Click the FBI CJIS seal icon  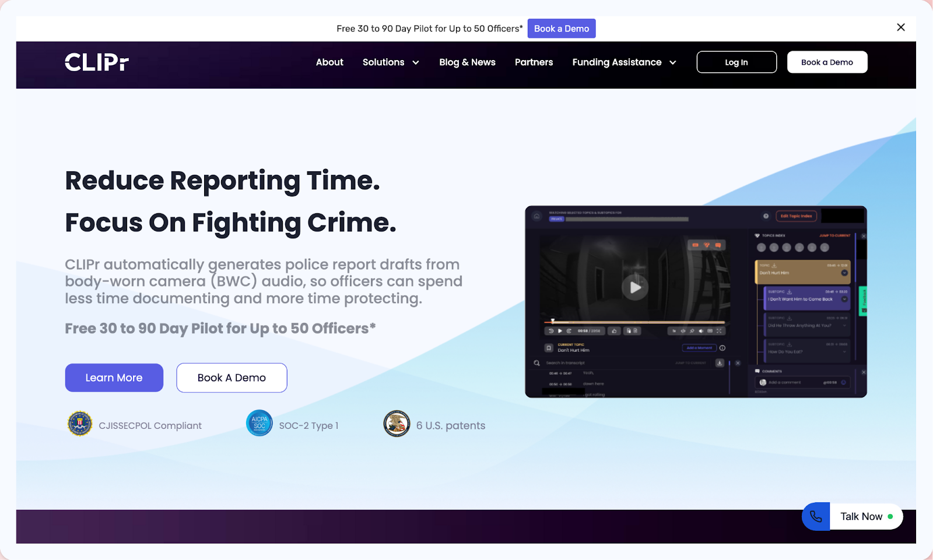[80, 424]
